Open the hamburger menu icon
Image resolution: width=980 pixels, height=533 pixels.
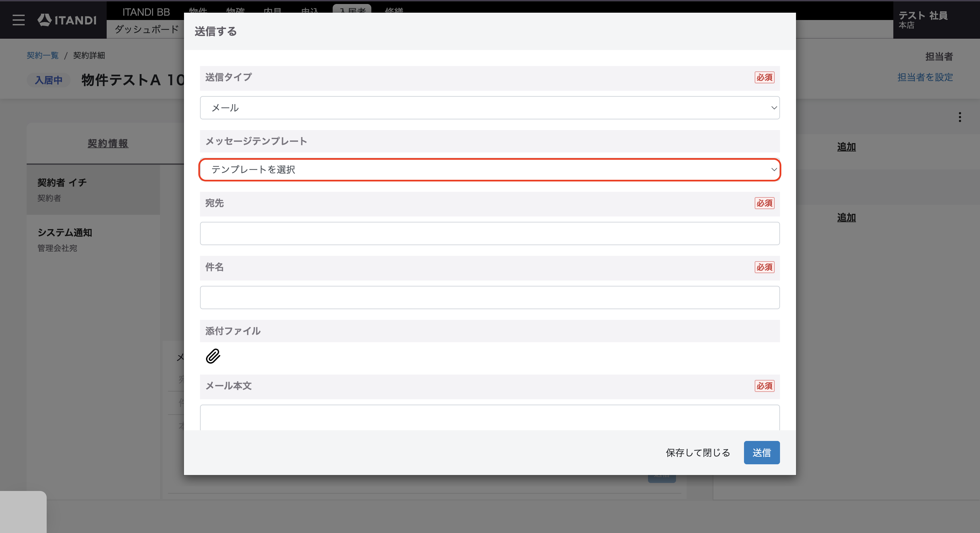pyautogui.click(x=18, y=20)
